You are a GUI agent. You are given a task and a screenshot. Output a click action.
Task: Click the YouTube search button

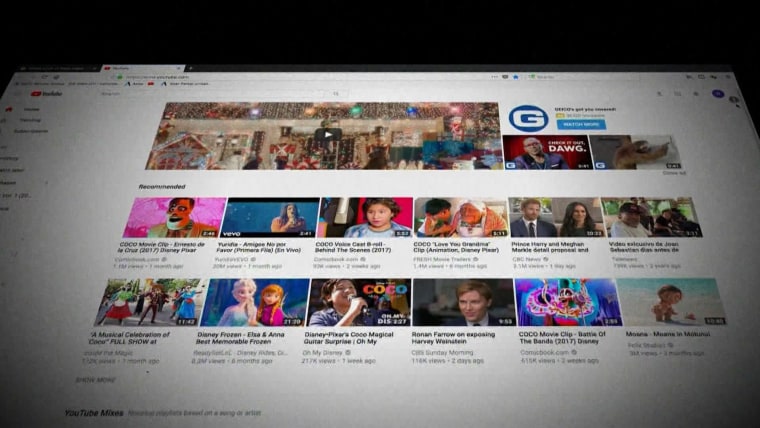(335, 94)
